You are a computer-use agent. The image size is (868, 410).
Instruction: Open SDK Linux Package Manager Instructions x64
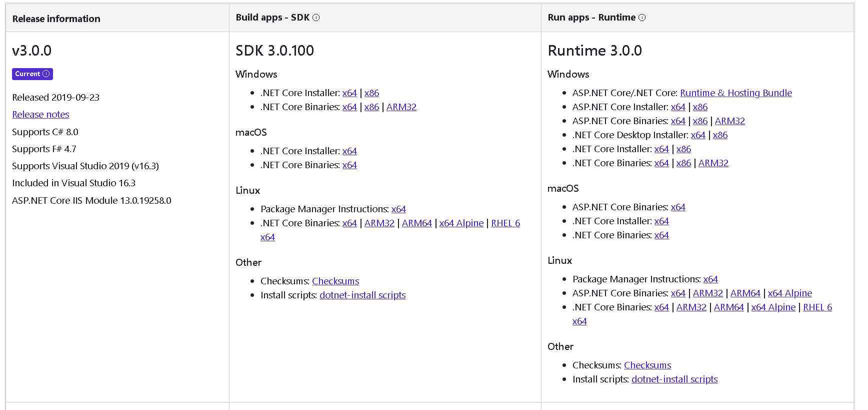click(398, 209)
